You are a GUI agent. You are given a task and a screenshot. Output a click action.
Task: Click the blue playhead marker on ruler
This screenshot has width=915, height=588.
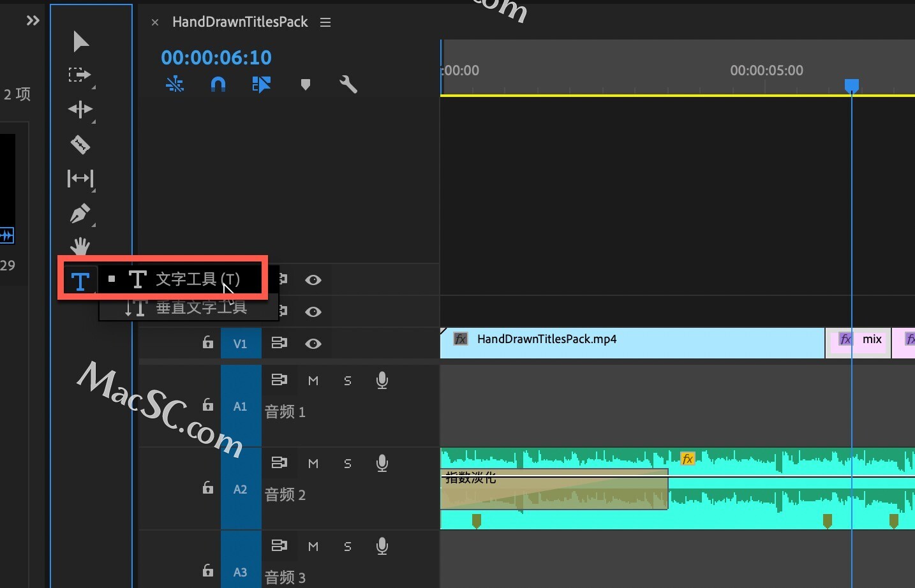click(x=852, y=85)
